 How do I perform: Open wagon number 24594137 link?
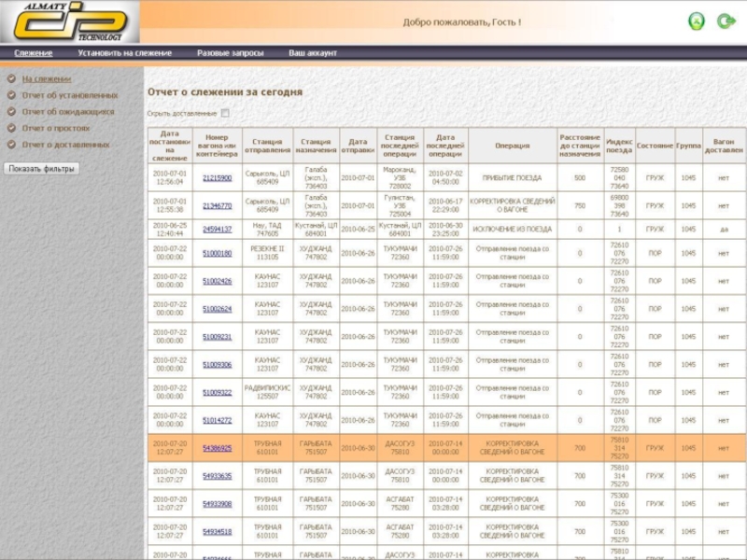pos(217,229)
